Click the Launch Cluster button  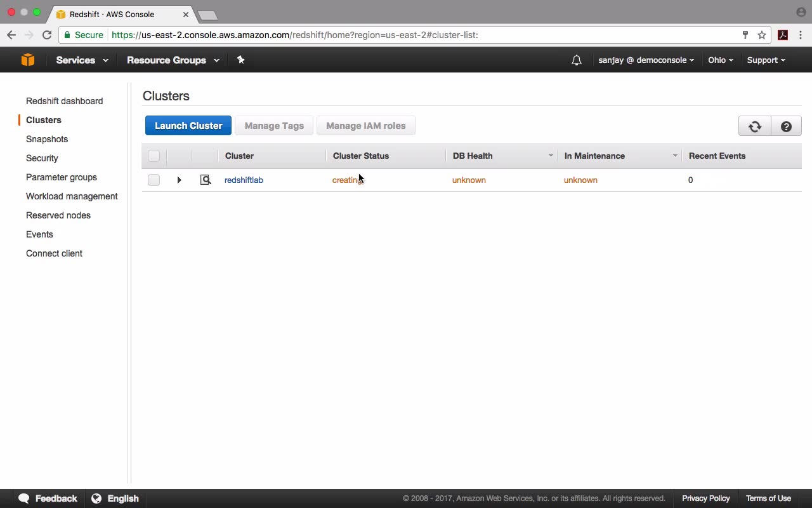(x=188, y=126)
